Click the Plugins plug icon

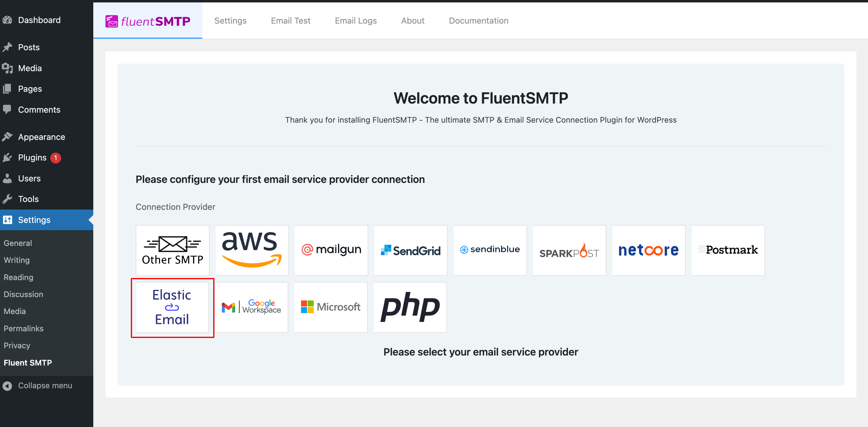(x=7, y=158)
